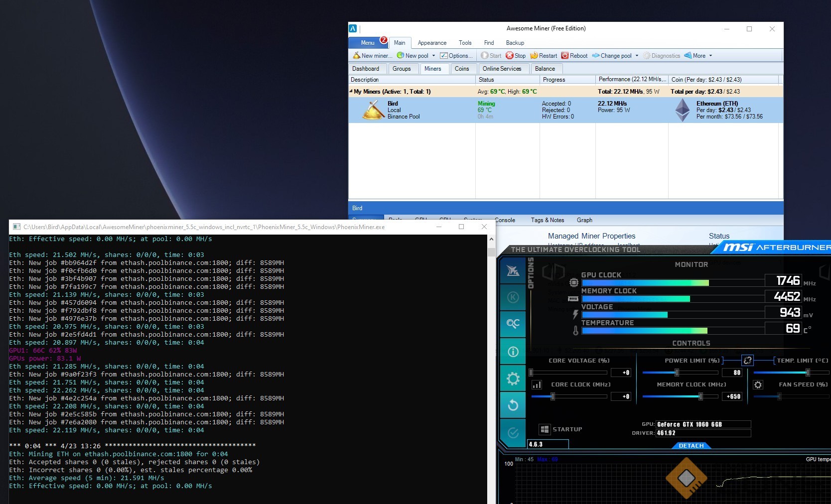This screenshot has width=831, height=504.
Task: Click the Options button in toolbar
Action: coord(456,56)
